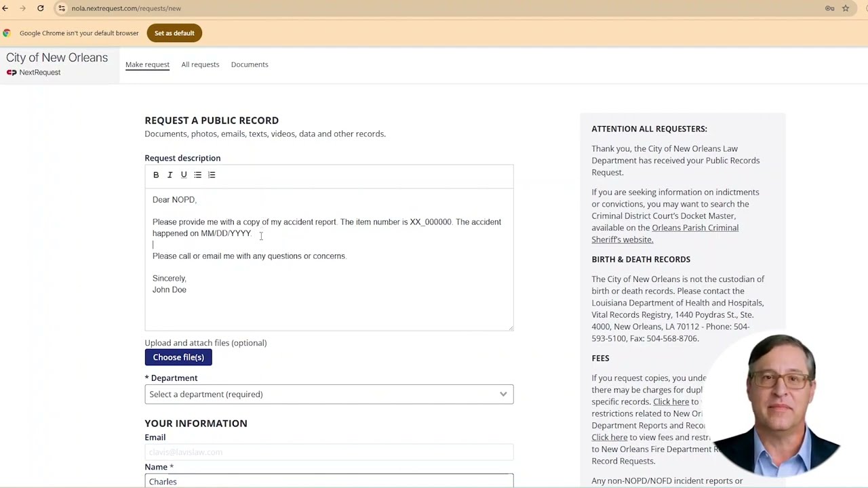This screenshot has width=868, height=488.
Task: Insert numbered list in editor
Action: pos(212,175)
